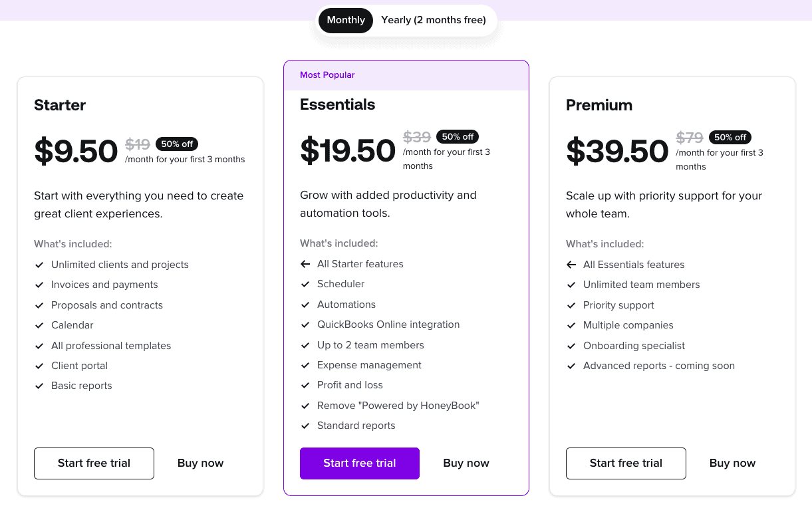
Task: Start free trial for the Essentials plan
Action: pos(359,463)
